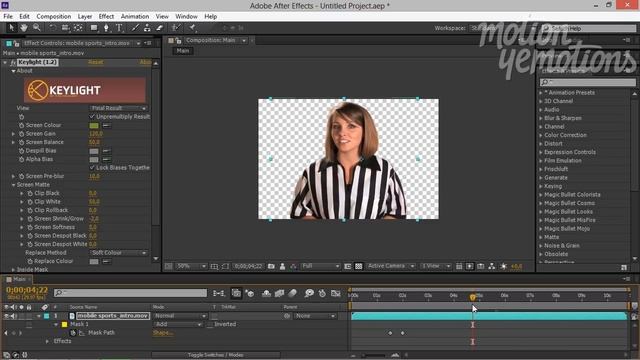Image resolution: width=640 pixels, height=360 pixels.
Task: Click the composition mini-flowchart icon in timeline
Action: 219,293
